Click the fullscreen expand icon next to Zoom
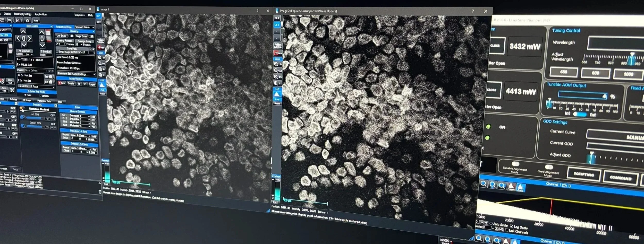This screenshot has width=644, height=244. (12, 90)
